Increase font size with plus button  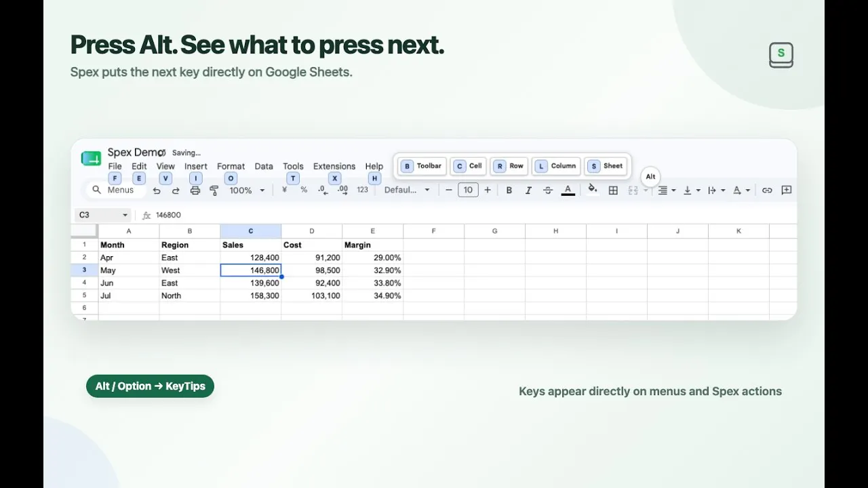(487, 190)
